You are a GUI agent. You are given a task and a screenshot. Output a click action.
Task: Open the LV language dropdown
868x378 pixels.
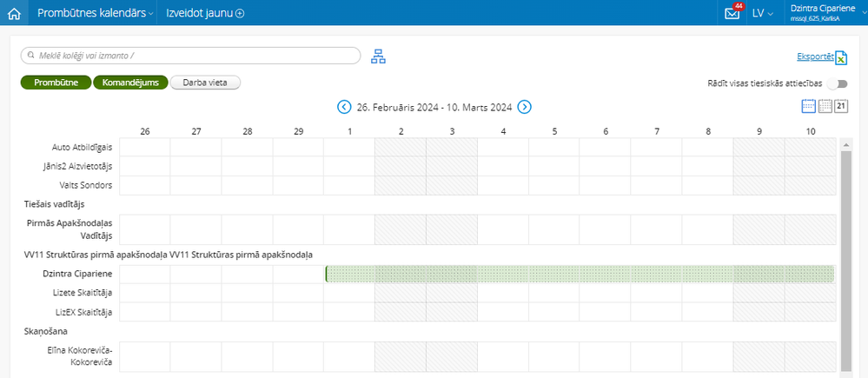[763, 13]
